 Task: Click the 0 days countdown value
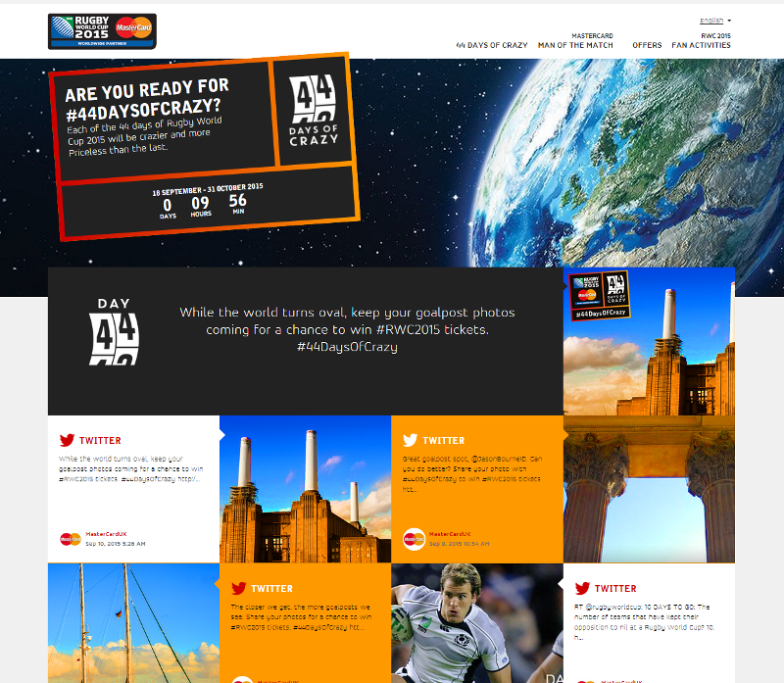point(167,206)
